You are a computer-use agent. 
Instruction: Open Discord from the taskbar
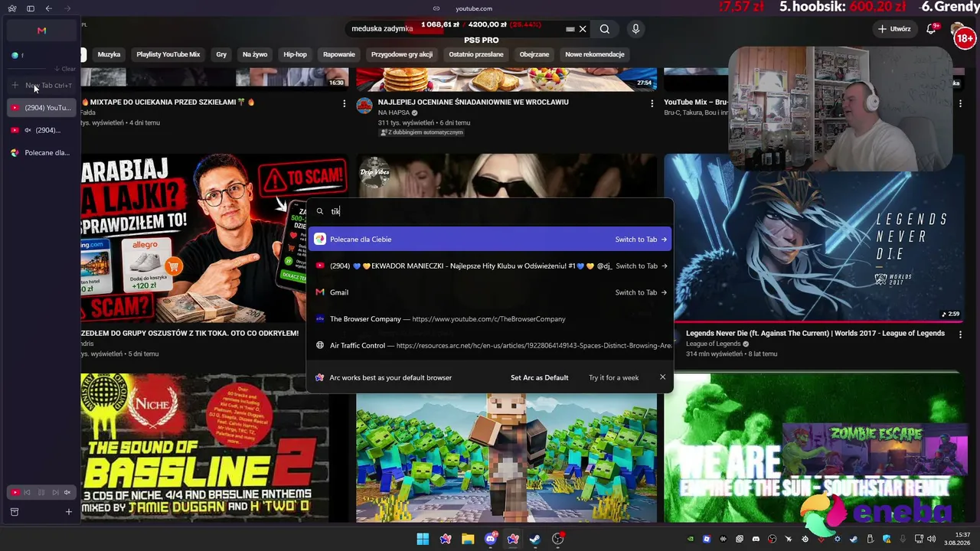[491, 540]
